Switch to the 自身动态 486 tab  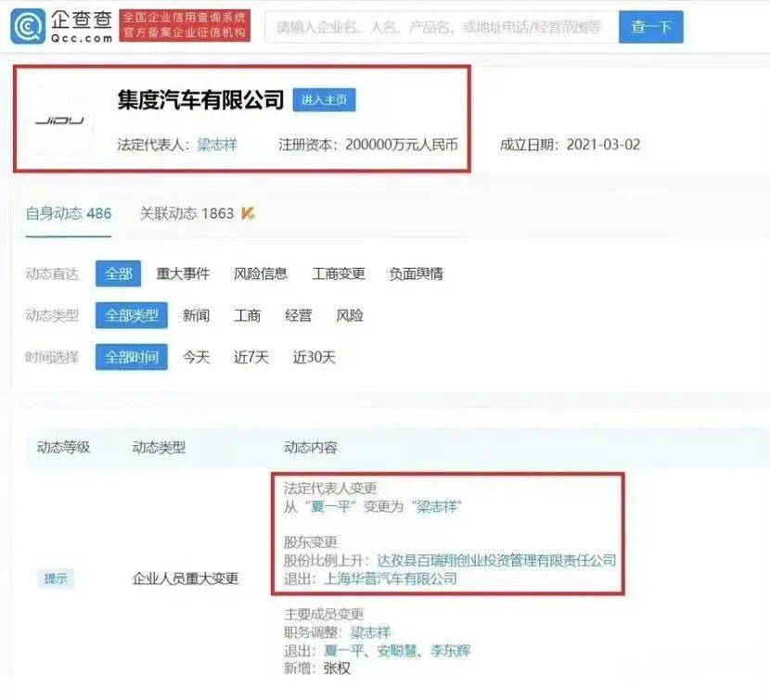[69, 213]
